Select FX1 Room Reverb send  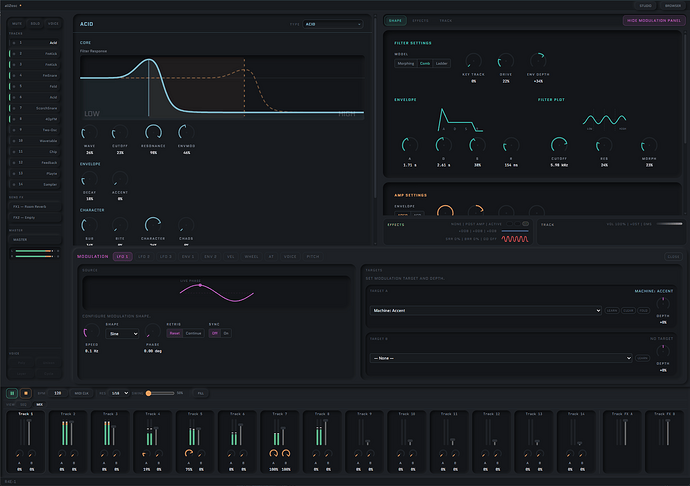[35, 206]
